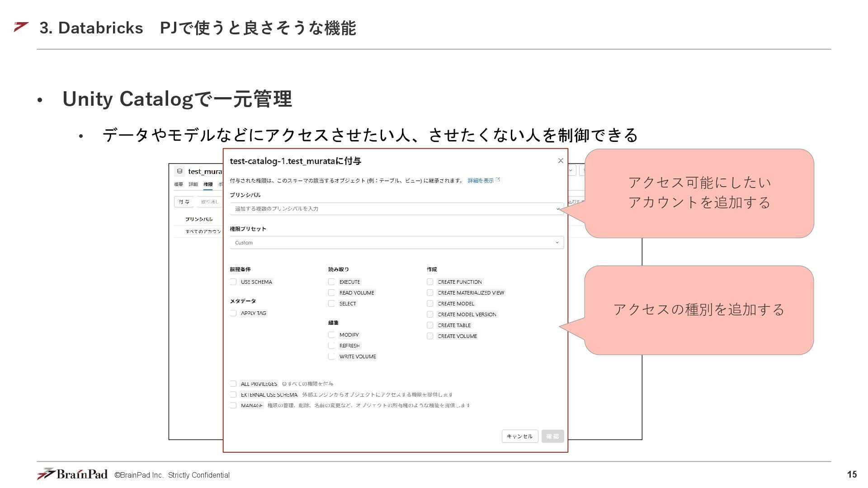Image resolution: width=868 pixels, height=488 pixels.
Task: Check the MODIFY edit permission
Action: pyautogui.click(x=332, y=335)
